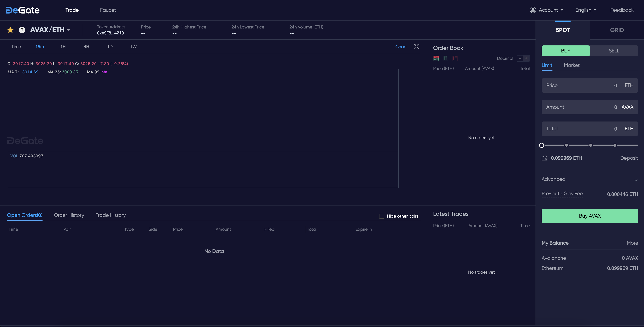The width and height of the screenshot is (644, 327).
Task: Click the VOL 707.403997 label
Action: coord(26,156)
